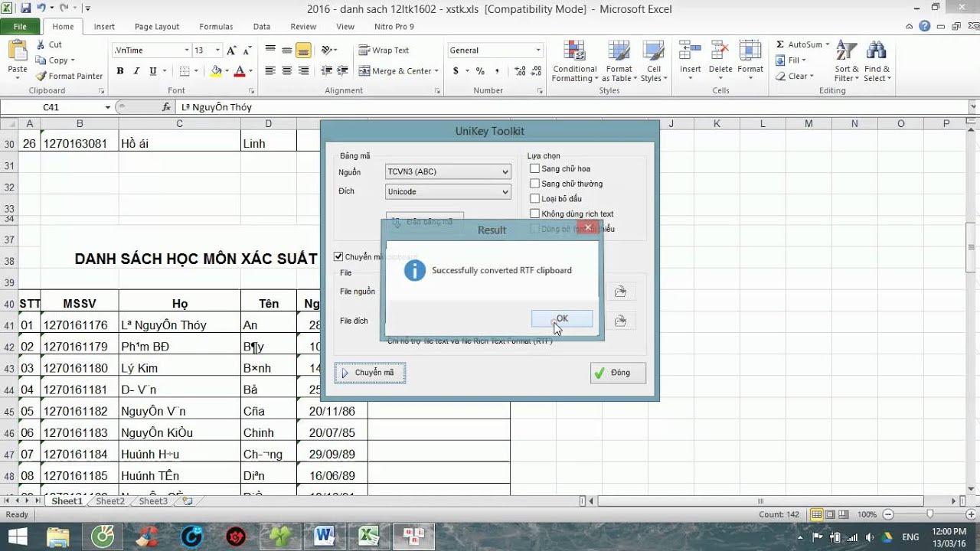The width and height of the screenshot is (980, 551).
Task: Apply center horizontal alignment
Action: point(287,71)
